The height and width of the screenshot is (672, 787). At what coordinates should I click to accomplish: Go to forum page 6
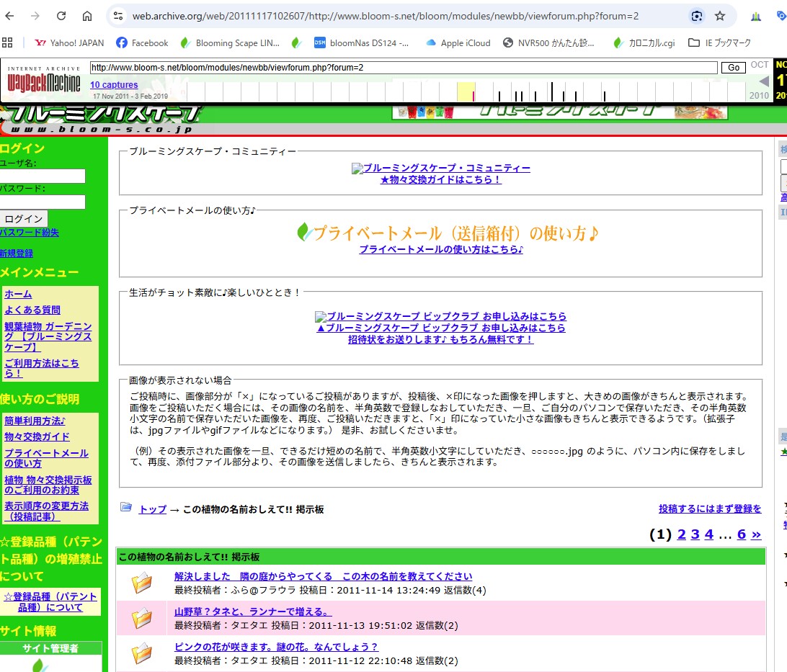(742, 534)
